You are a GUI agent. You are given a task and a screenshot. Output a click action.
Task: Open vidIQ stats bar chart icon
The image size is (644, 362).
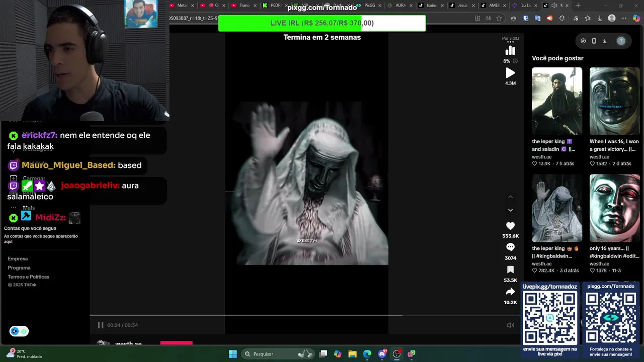point(510,51)
